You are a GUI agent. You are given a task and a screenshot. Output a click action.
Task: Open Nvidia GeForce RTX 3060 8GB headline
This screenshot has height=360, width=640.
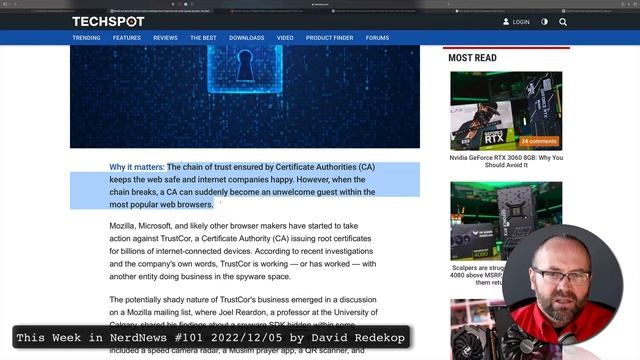[506, 161]
